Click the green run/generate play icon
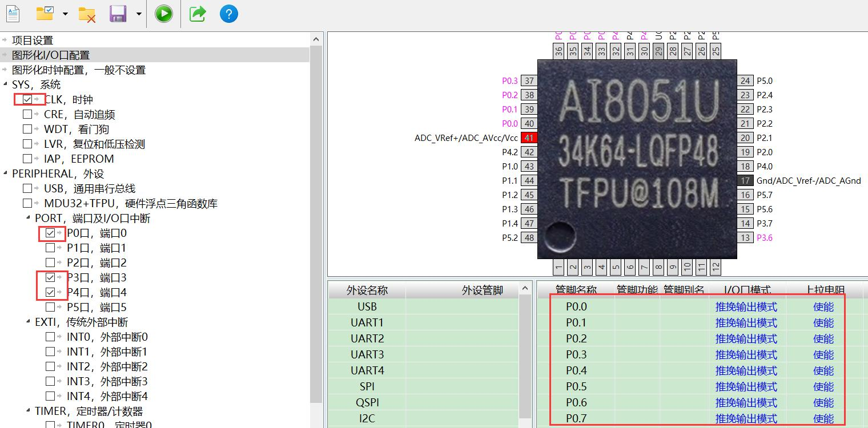868x428 pixels. [x=164, y=14]
